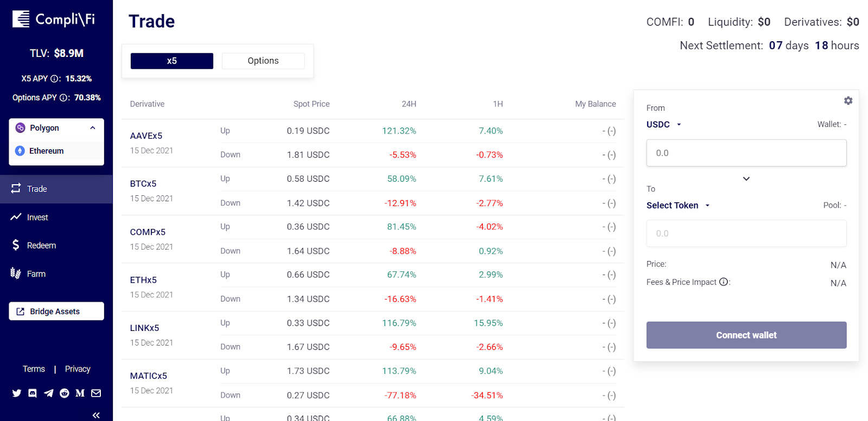Select the MATICx5 derivative name

click(149, 376)
